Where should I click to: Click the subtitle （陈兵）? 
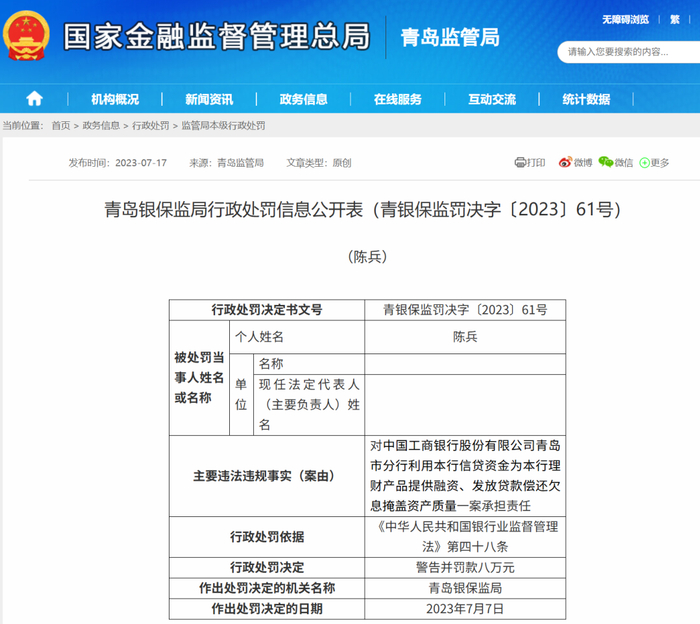[367, 257]
